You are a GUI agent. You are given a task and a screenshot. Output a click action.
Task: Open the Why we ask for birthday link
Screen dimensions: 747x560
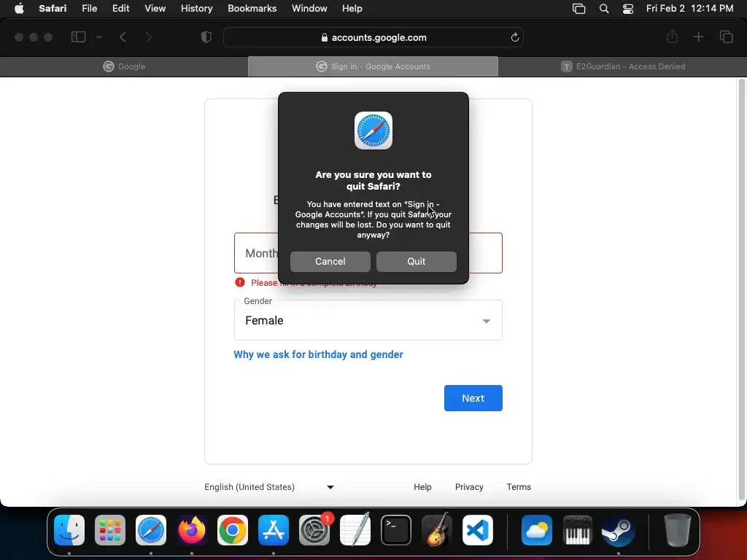point(318,354)
